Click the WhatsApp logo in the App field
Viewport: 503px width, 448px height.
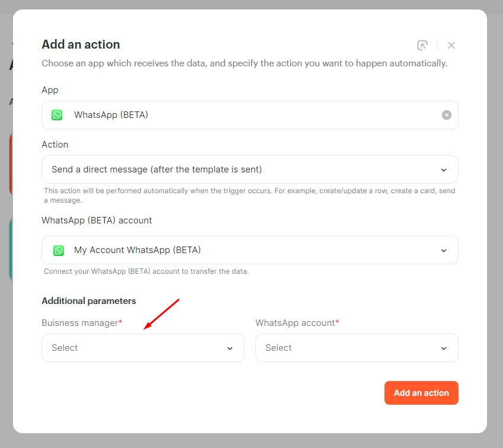(x=57, y=115)
